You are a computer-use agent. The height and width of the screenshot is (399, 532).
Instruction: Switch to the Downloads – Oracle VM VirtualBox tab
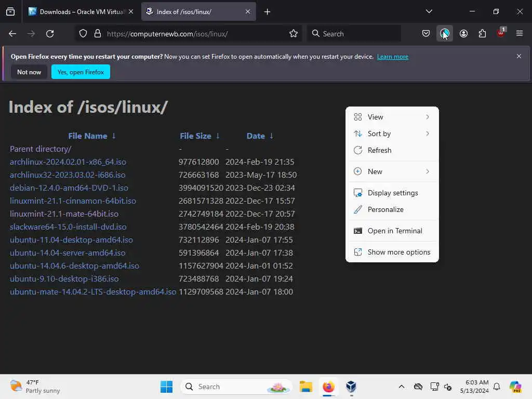(81, 11)
